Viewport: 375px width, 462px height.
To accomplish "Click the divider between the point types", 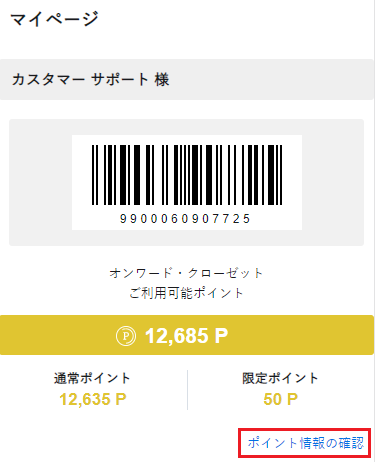I will [x=187, y=390].
